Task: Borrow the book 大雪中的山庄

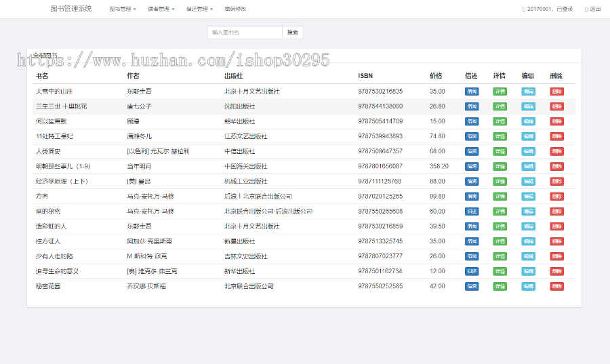Action: [472, 92]
